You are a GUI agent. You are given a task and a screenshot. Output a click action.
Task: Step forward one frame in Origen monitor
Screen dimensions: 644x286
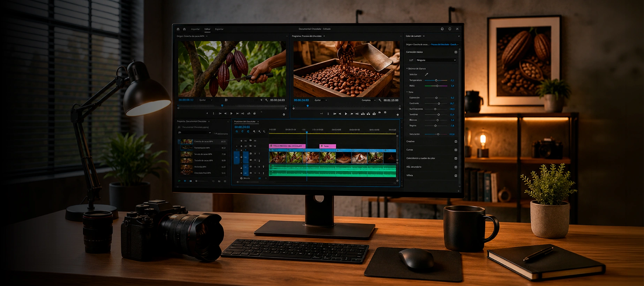click(237, 113)
